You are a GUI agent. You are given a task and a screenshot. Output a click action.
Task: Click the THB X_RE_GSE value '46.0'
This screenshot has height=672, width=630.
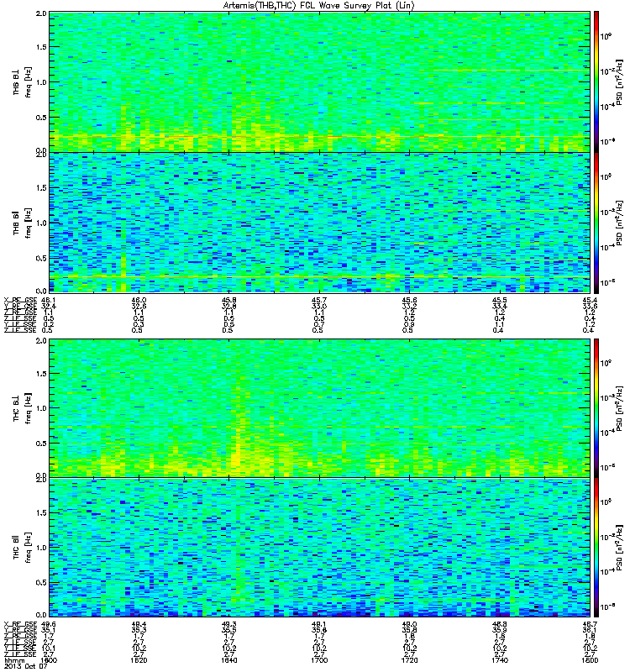tap(139, 300)
